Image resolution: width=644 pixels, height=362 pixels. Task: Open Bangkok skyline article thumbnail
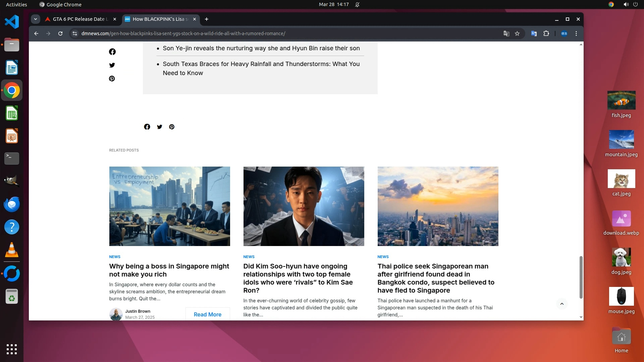tap(438, 206)
